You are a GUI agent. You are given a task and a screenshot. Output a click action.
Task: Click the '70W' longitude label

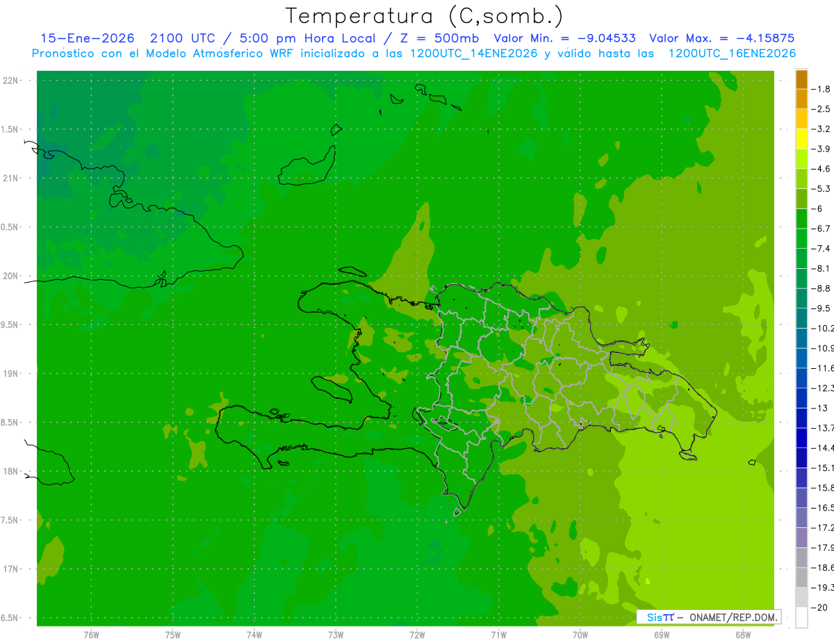click(x=580, y=635)
